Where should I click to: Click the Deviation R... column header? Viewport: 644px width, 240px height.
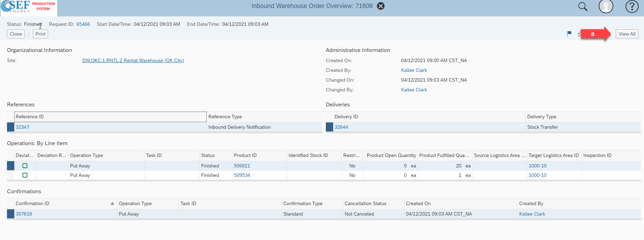click(x=52, y=155)
